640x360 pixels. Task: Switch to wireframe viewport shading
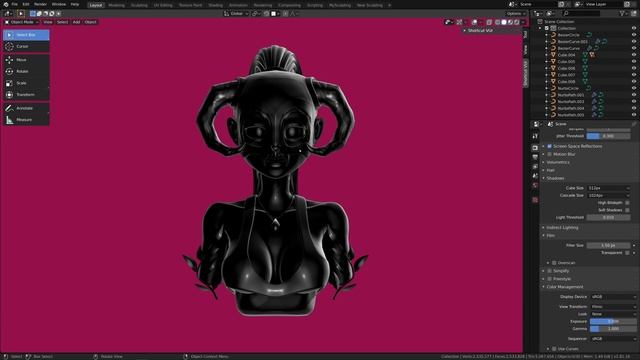pos(497,22)
